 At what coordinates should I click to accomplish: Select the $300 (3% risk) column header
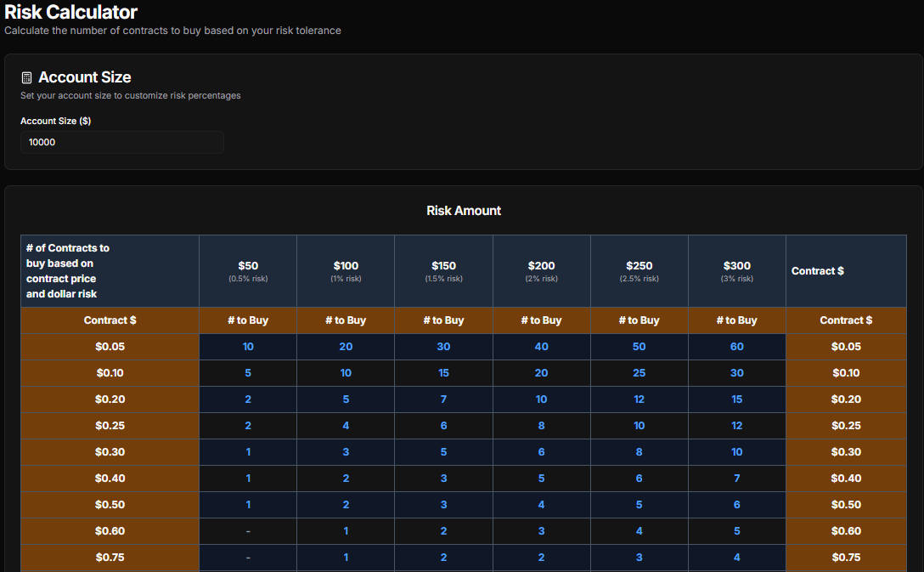point(736,270)
